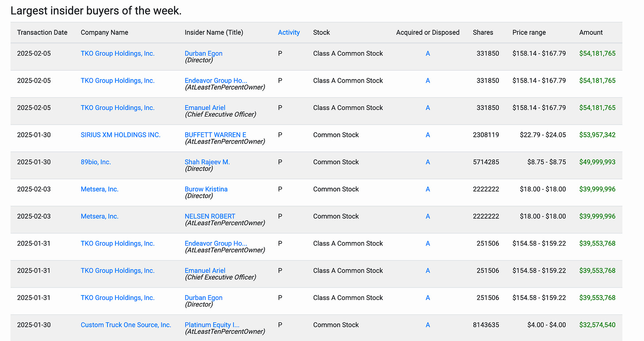Screen dimensions: 644x341
Task: Select the $32,574,540 amount value
Action: pyautogui.click(x=597, y=325)
